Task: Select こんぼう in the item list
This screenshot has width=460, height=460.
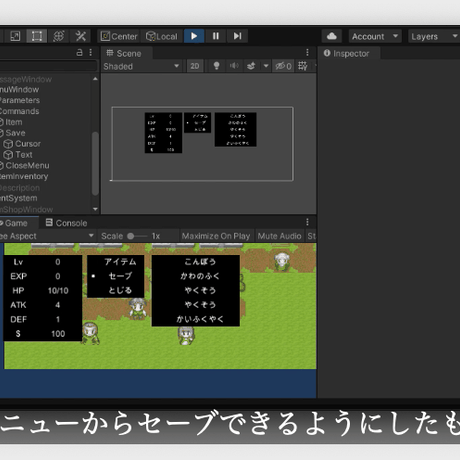Action: pyautogui.click(x=200, y=262)
